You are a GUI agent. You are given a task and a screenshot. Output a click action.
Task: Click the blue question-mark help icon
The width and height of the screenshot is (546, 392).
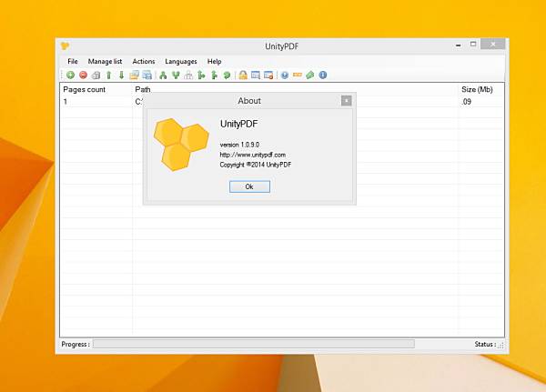pos(285,75)
